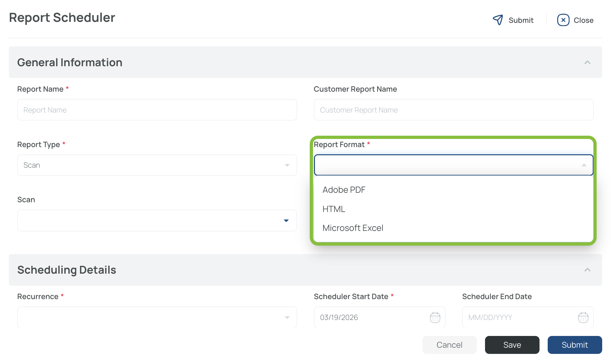Click the General Information heading
The height and width of the screenshot is (364, 611).
70,62
